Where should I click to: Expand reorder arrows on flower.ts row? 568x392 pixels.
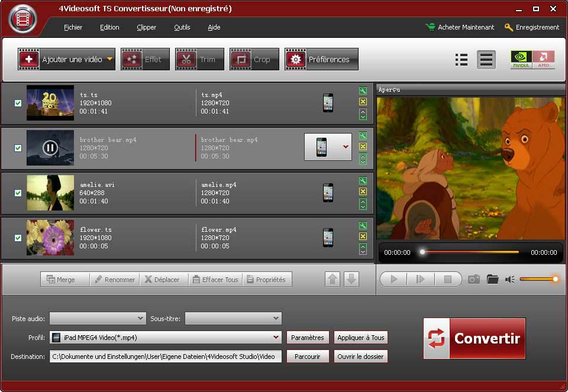pyautogui.click(x=363, y=249)
